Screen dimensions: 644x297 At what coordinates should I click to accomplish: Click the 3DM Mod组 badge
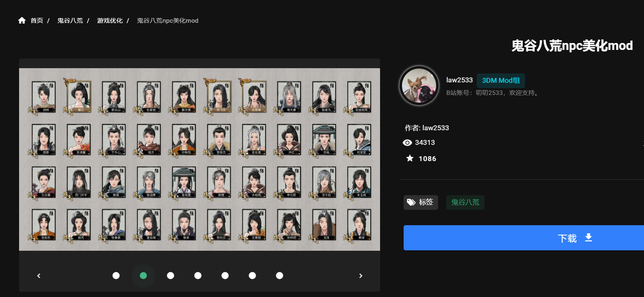tap(501, 80)
